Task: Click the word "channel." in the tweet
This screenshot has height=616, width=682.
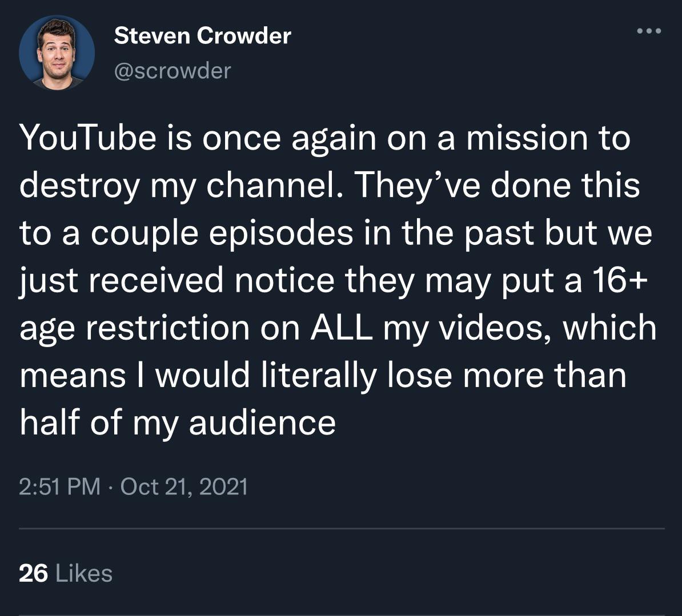Action: [x=273, y=186]
